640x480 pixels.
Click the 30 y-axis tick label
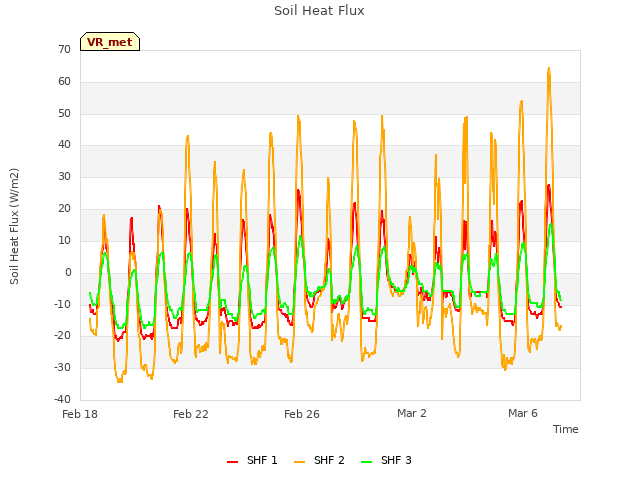click(x=64, y=176)
